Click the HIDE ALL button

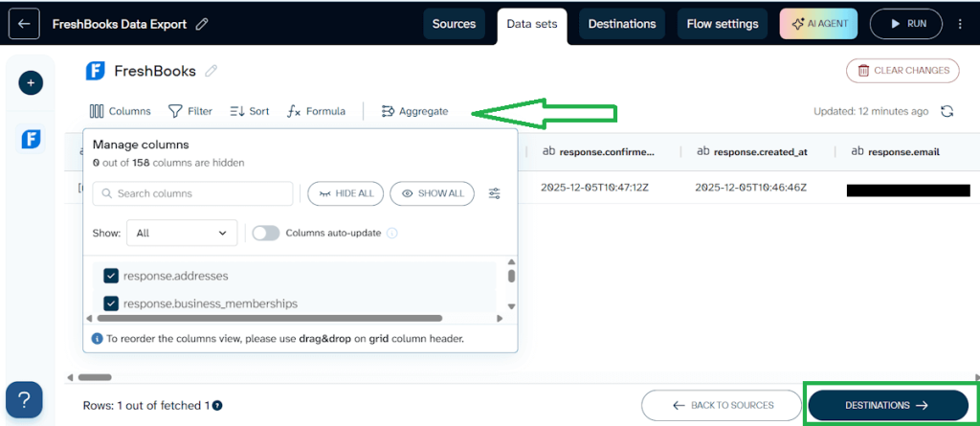point(345,193)
